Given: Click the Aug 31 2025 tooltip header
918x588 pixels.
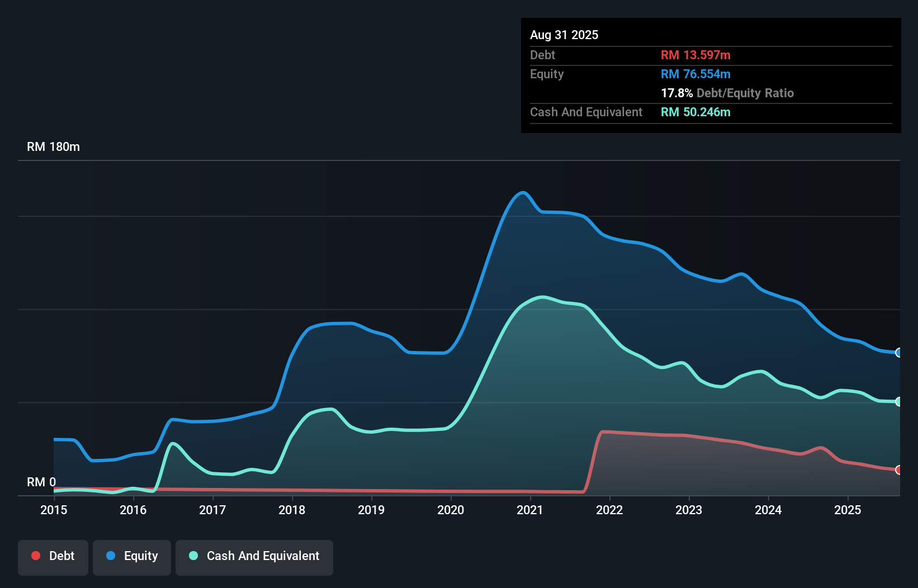Looking at the screenshot, I should 564,35.
